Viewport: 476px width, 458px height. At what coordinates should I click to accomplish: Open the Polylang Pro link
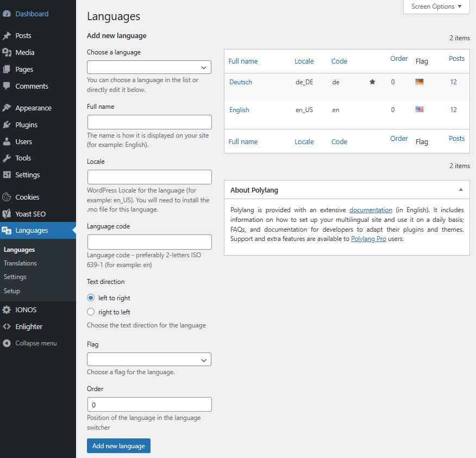click(x=368, y=239)
